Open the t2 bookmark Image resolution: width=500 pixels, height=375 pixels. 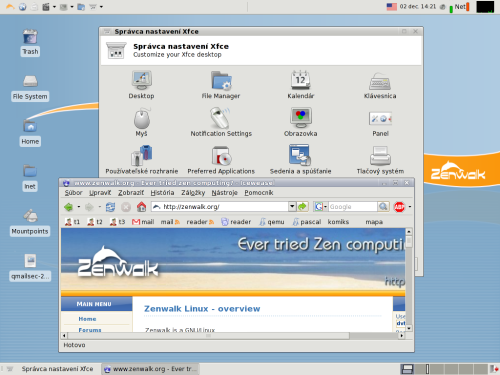[x=95, y=222]
